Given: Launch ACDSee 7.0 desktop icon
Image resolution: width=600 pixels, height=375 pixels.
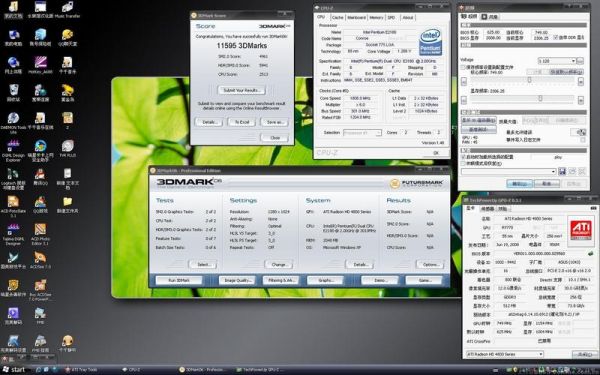Looking at the screenshot, I should click(x=40, y=260).
